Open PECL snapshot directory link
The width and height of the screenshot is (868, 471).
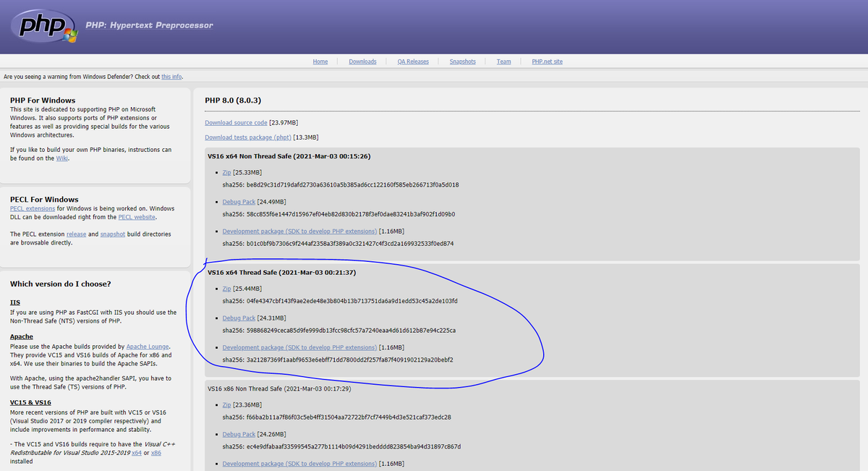pyautogui.click(x=113, y=234)
